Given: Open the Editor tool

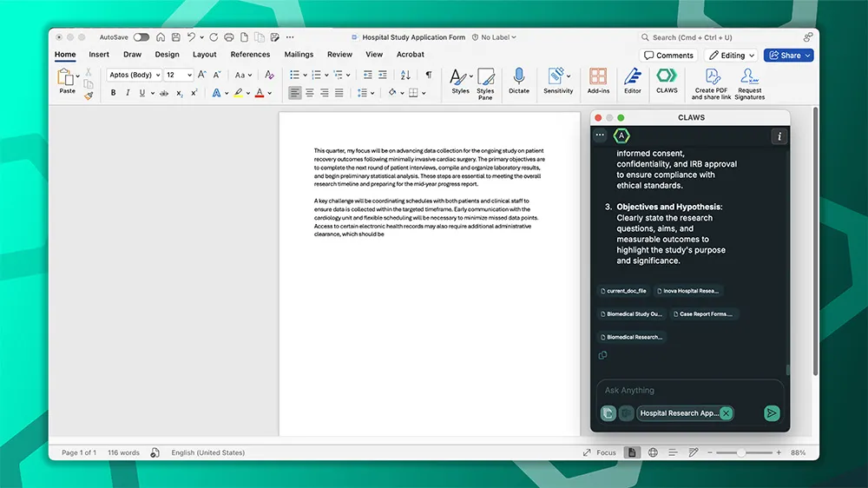Looking at the screenshot, I should point(632,81).
